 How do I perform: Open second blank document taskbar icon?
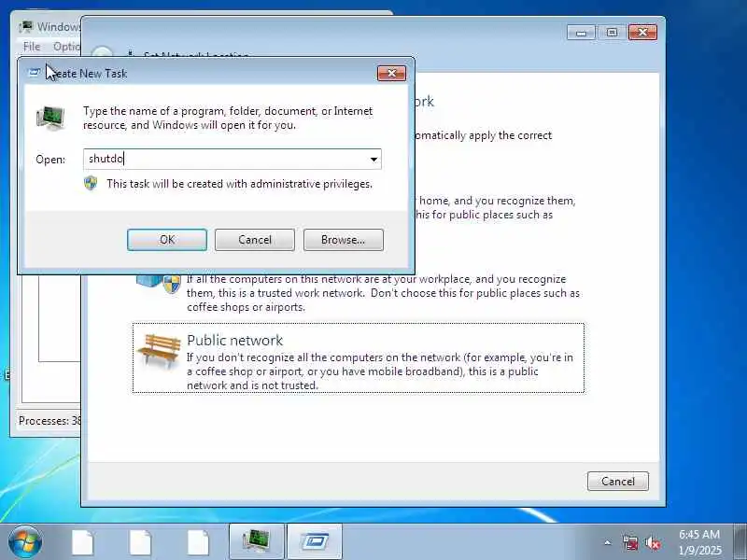tap(140, 542)
